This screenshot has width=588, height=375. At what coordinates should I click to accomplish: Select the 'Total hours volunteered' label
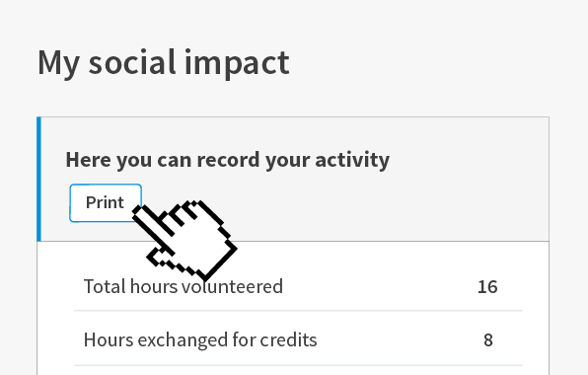[183, 286]
